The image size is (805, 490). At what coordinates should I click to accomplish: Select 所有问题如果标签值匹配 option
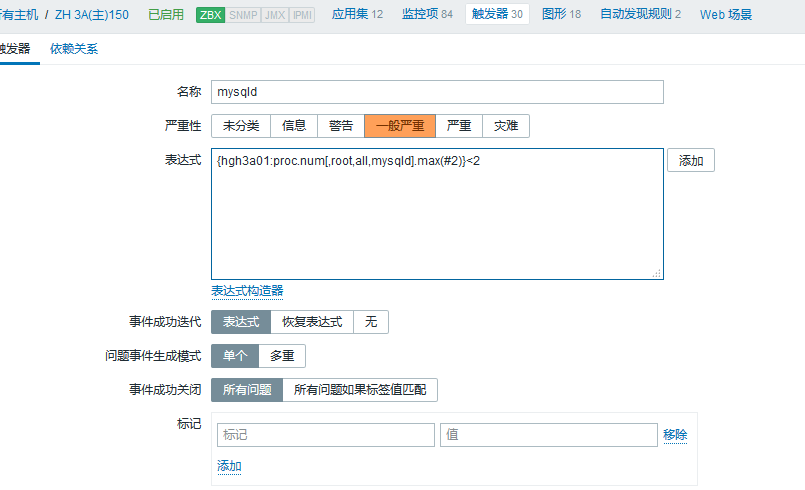point(360,390)
